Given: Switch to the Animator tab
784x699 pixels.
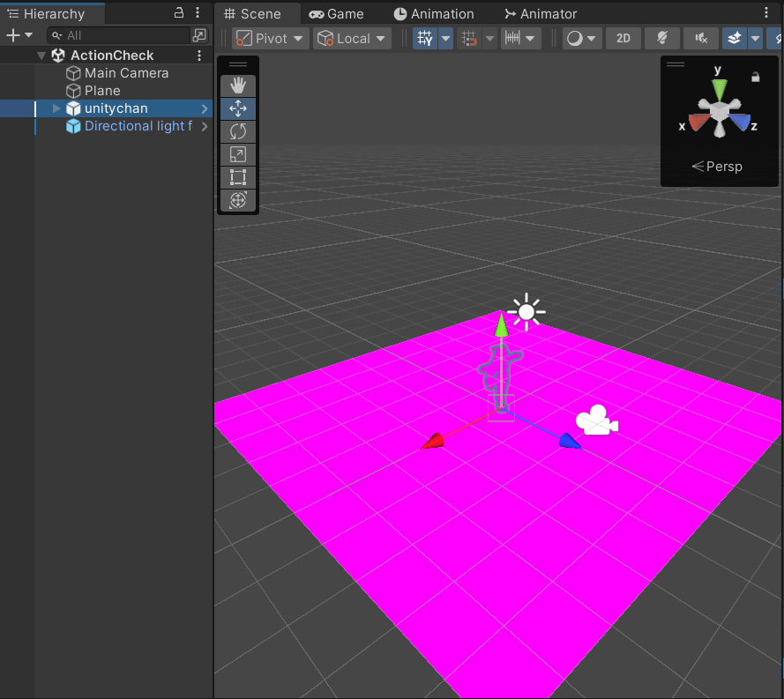Looking at the screenshot, I should click(x=541, y=14).
